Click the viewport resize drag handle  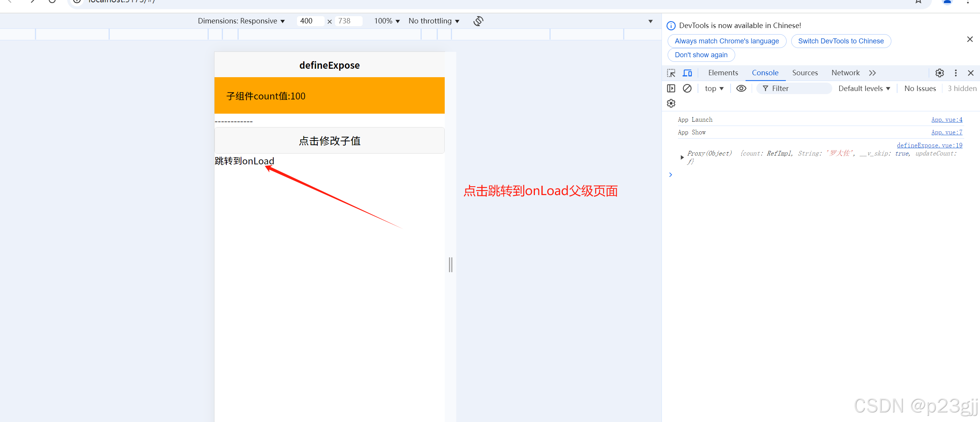[x=450, y=265]
